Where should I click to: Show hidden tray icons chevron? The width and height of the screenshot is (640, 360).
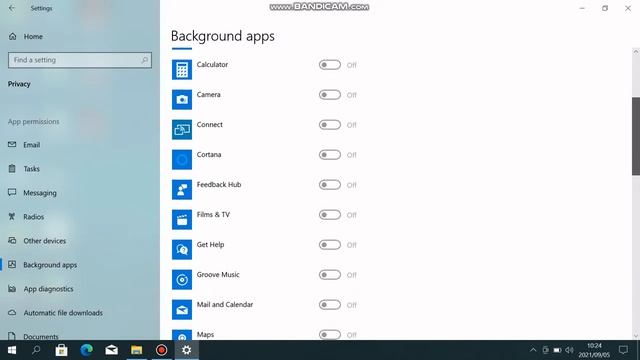533,350
